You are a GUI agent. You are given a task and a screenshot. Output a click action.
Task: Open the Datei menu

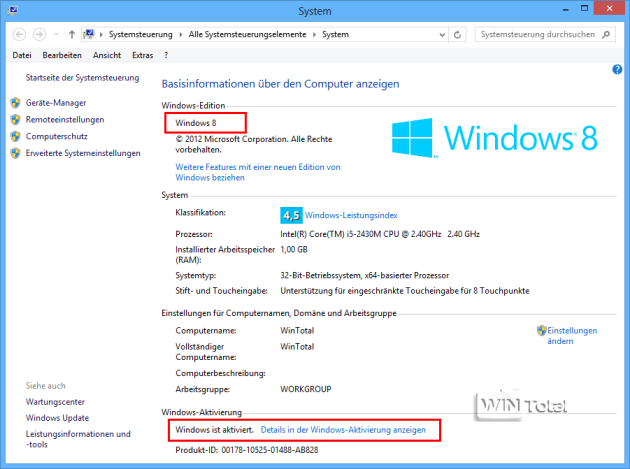[22, 55]
